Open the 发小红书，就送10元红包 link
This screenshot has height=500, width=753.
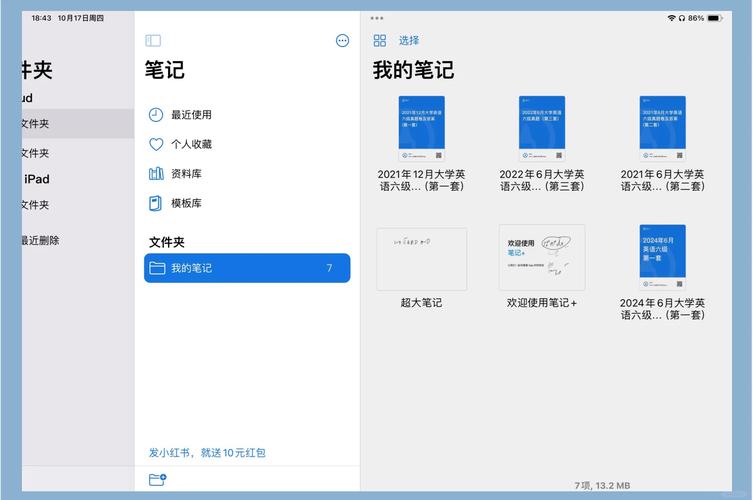pyautogui.click(x=207, y=452)
